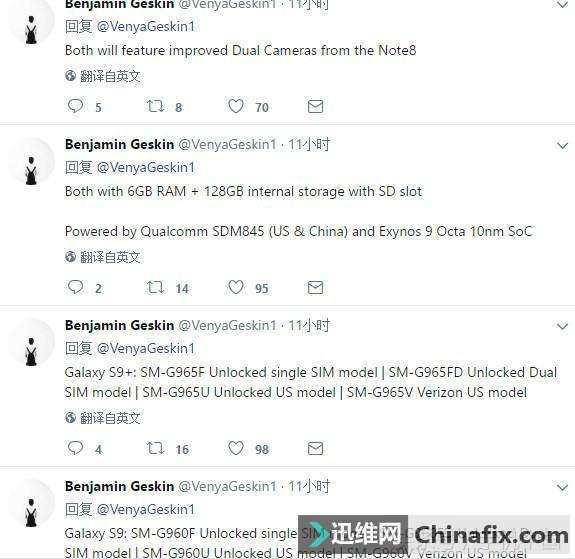575x559 pixels.
Task: Retweet the Galaxy S9+ SM-G965F tweet
Action: [155, 448]
